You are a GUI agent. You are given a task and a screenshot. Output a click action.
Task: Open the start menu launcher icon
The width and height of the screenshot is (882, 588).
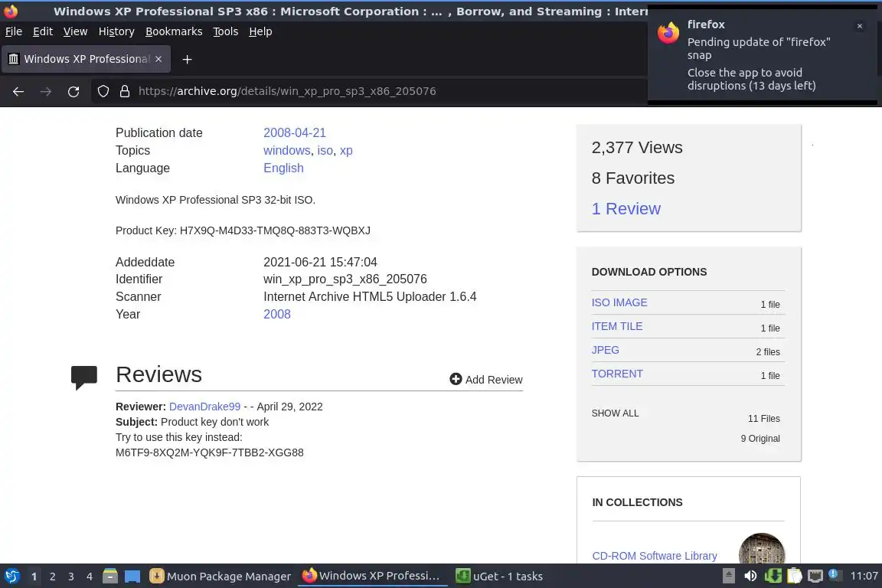[x=11, y=576]
